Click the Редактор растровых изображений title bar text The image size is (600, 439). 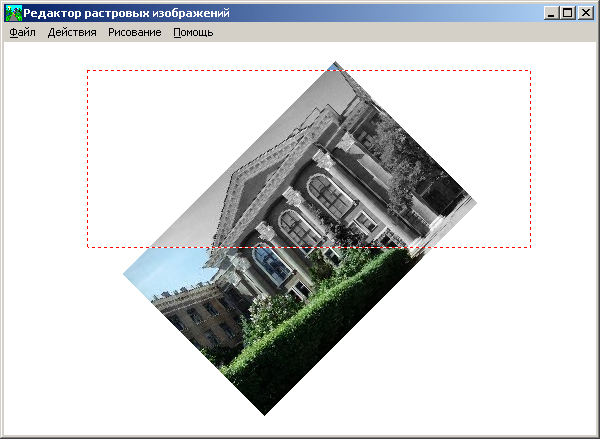point(126,13)
